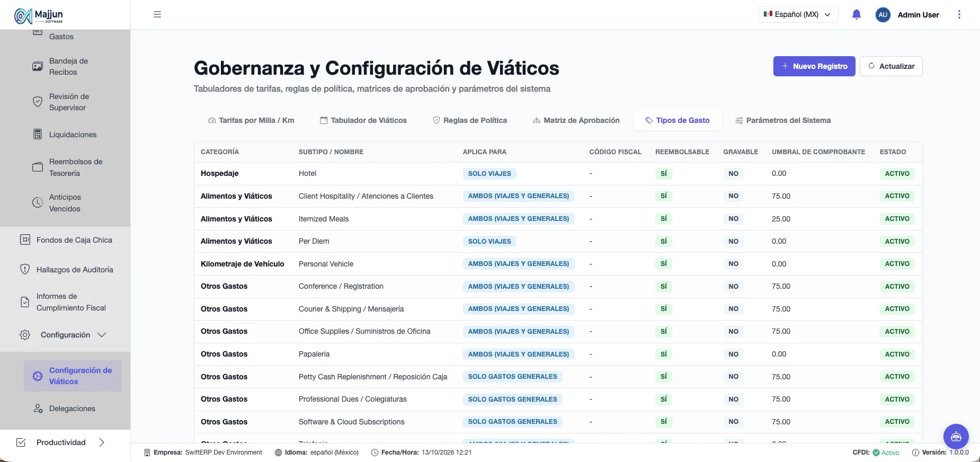Click the Configuración de Viáticos gear icon
This screenshot has width=980, height=462.
pyautogui.click(x=38, y=376)
